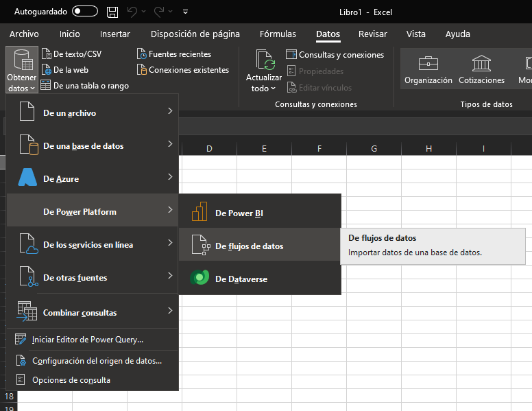The image size is (532, 411).
Task: Open Opciones de consulta
Action: coord(93,379)
